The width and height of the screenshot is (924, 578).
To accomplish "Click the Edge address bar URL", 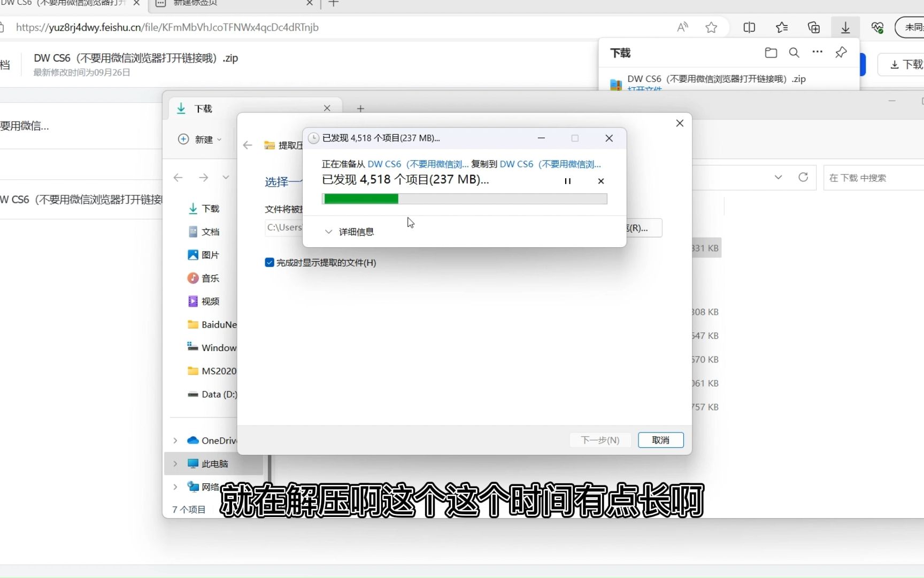I will point(167,27).
